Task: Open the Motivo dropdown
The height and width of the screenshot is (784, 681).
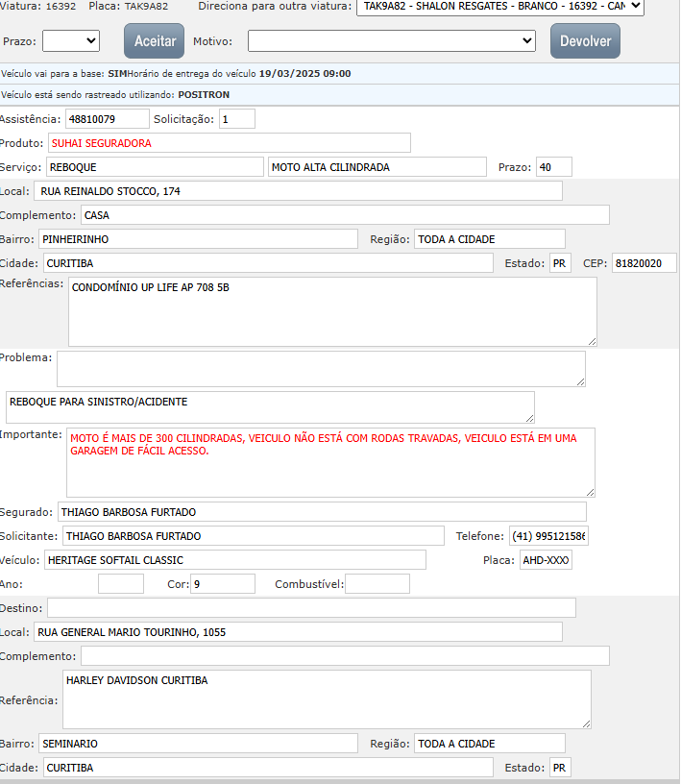Action: click(392, 41)
